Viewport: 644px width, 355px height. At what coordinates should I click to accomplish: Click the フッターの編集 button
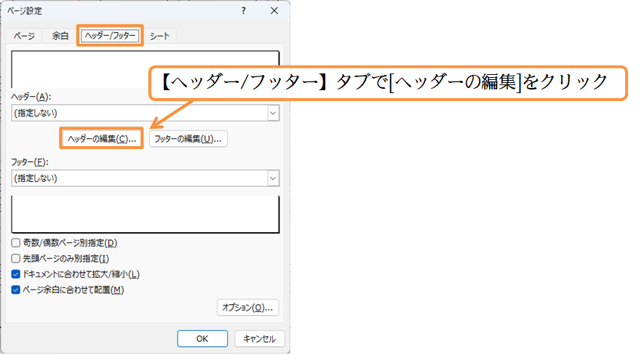(x=188, y=139)
